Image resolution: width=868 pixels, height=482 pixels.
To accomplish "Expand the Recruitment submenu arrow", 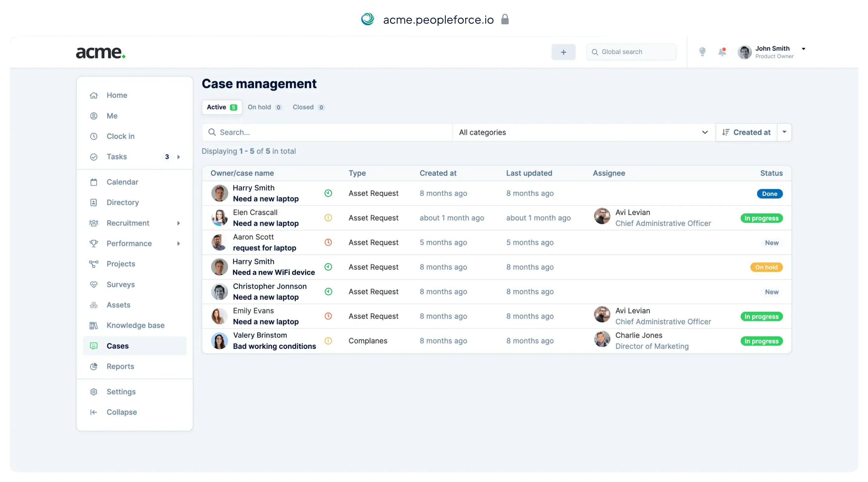I will [179, 223].
